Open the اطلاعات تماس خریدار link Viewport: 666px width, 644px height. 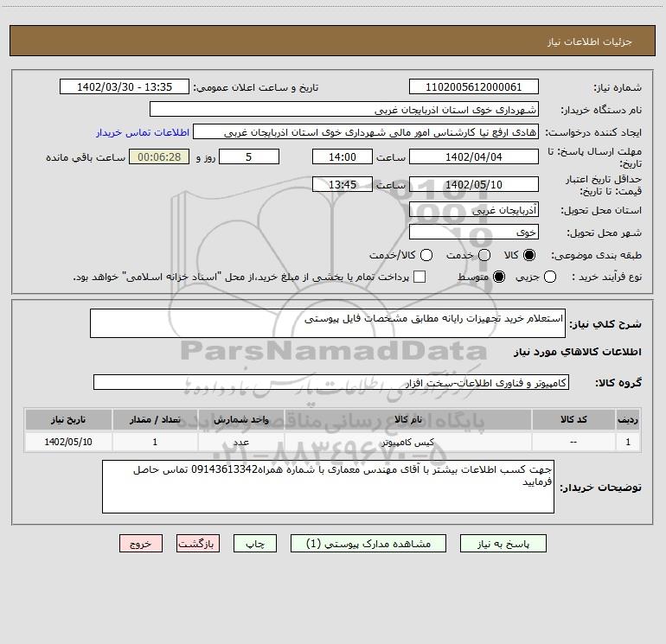143,132
